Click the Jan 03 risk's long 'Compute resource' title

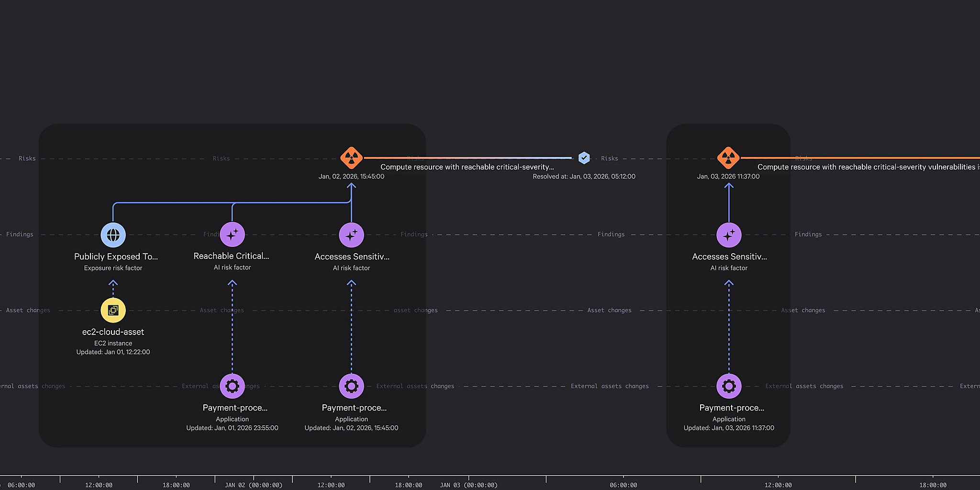point(867,167)
